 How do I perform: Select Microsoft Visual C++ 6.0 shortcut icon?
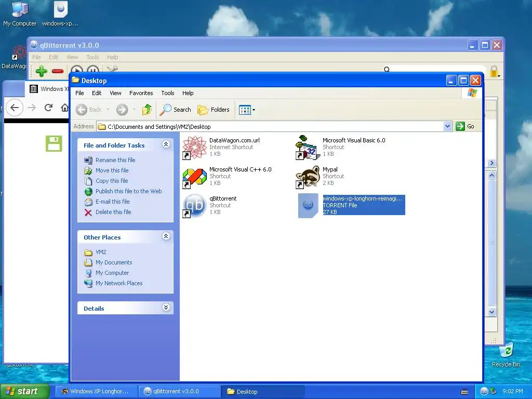click(x=195, y=177)
